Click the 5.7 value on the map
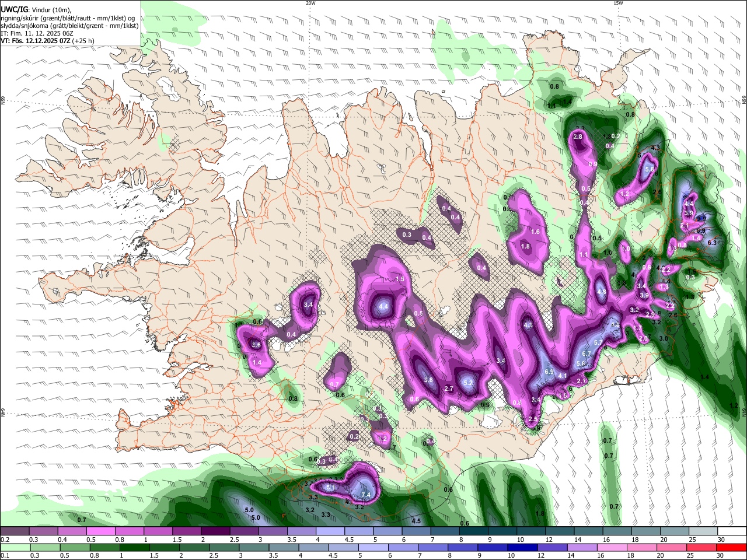The width and height of the screenshot is (747, 560). [x=598, y=342]
